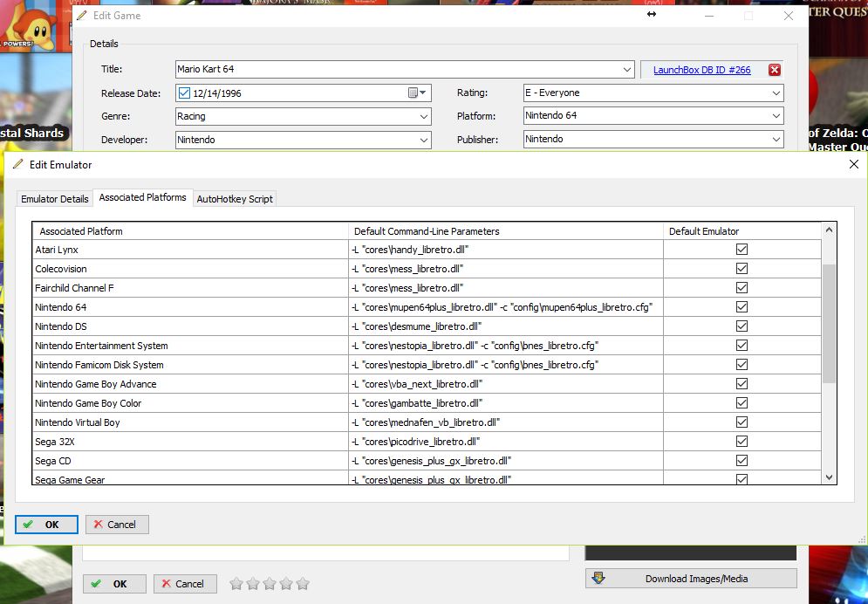Click the handy_libretro.dll parameters cell

(x=505, y=250)
